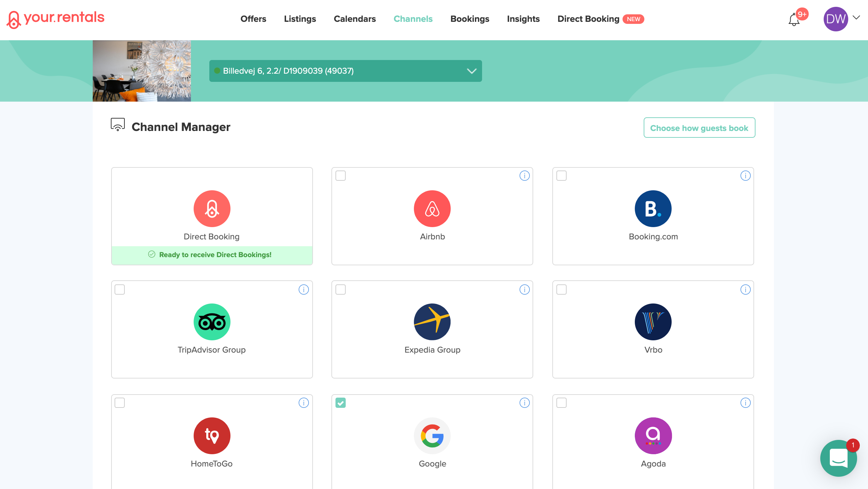This screenshot has width=868, height=489.
Task: Show info for Agoda channel
Action: click(x=745, y=403)
